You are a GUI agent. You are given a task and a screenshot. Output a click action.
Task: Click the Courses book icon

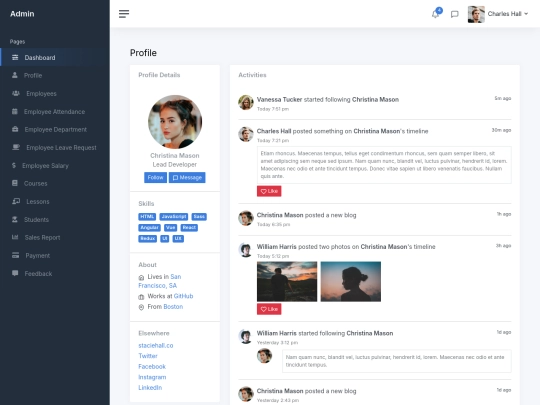pos(14,183)
